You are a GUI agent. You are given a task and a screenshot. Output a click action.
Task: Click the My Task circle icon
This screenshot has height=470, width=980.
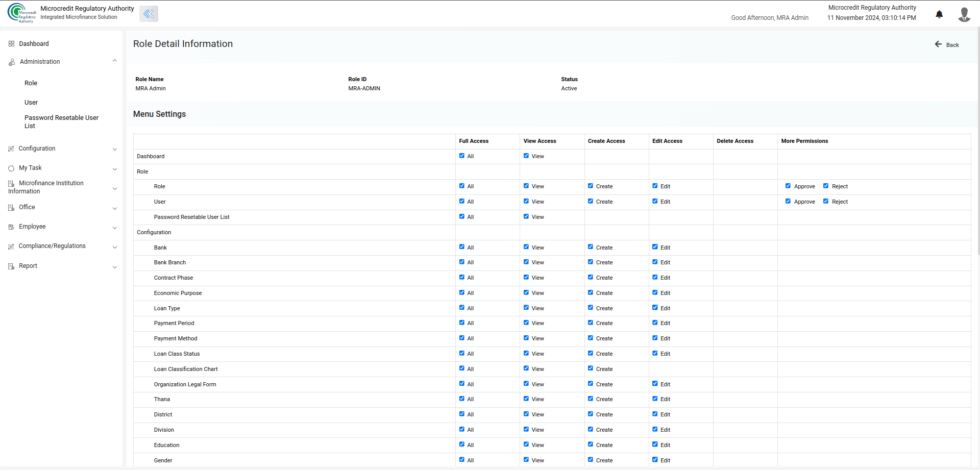(11, 168)
